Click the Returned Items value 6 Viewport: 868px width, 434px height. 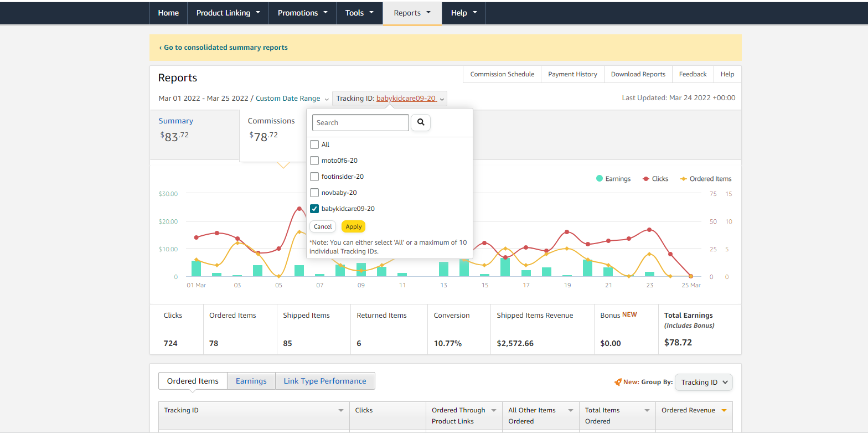click(x=359, y=343)
